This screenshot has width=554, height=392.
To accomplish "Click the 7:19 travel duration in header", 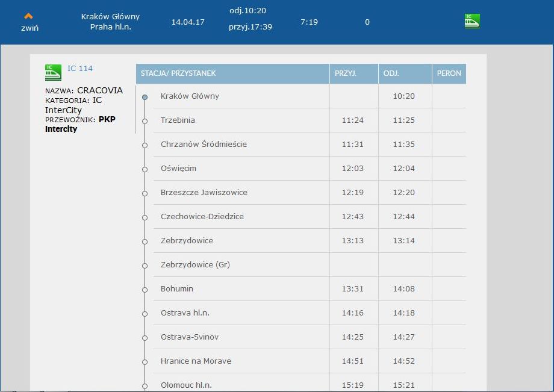I will (309, 22).
